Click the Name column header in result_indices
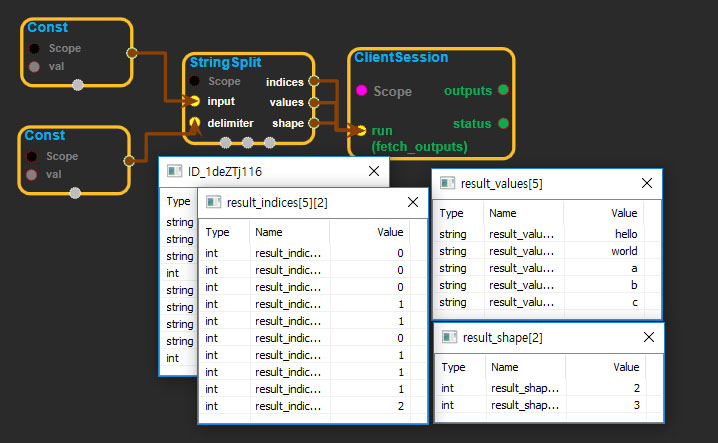The image size is (718, 443). click(x=268, y=232)
